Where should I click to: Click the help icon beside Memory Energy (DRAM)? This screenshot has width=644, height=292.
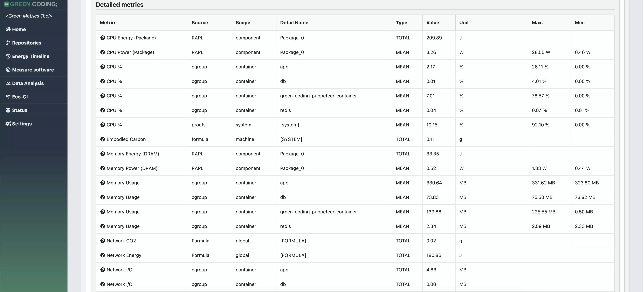click(102, 154)
